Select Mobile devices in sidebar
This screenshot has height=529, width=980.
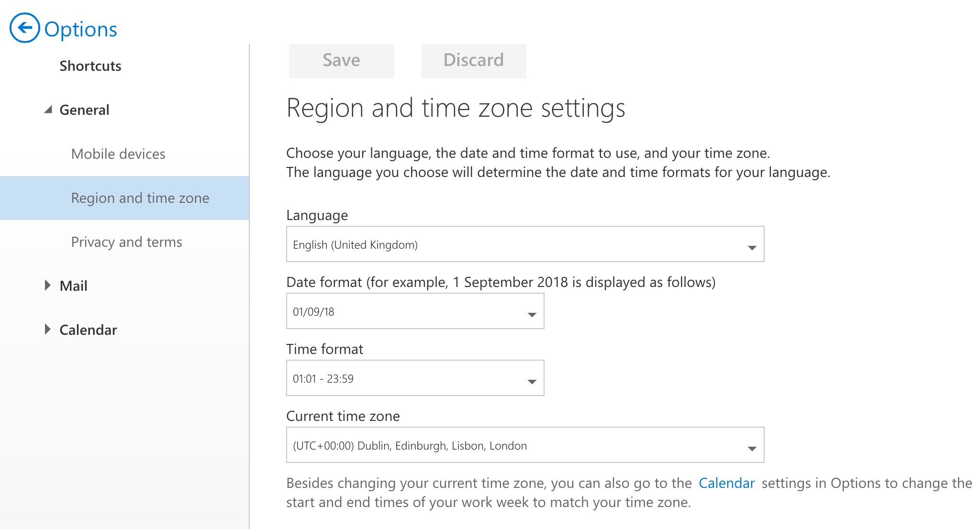pyautogui.click(x=118, y=154)
